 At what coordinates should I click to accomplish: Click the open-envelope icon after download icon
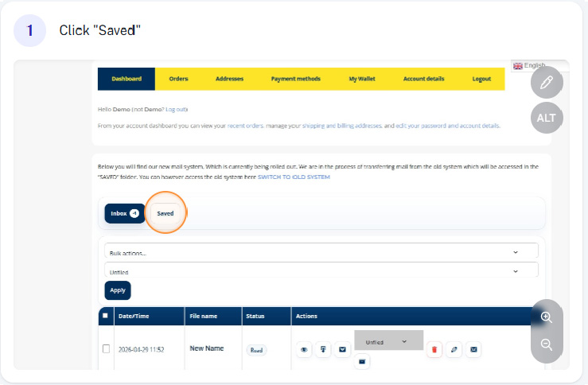point(342,349)
